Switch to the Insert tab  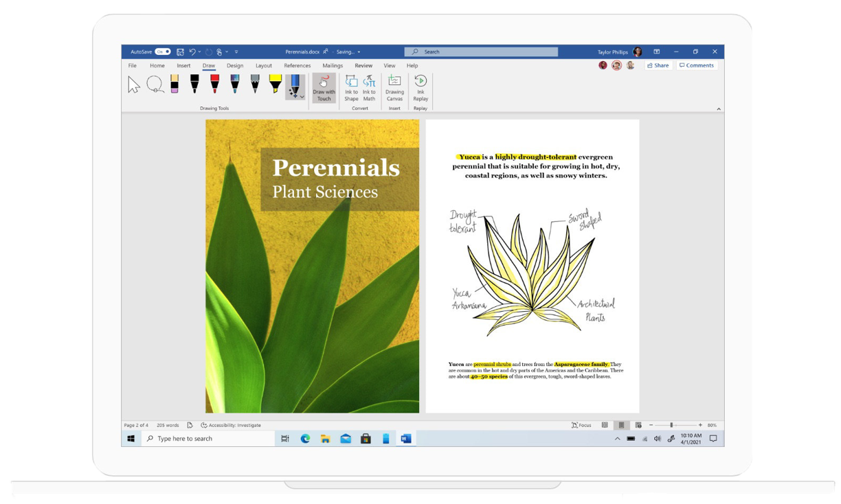tap(183, 66)
